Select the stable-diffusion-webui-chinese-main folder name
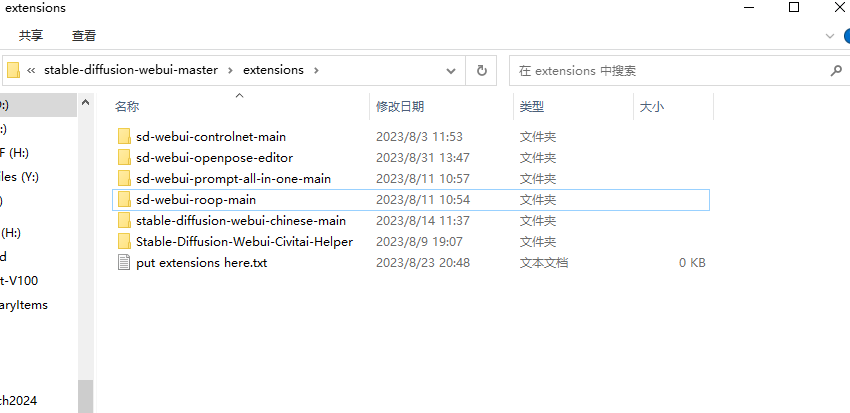The width and height of the screenshot is (850, 413). tap(241, 221)
